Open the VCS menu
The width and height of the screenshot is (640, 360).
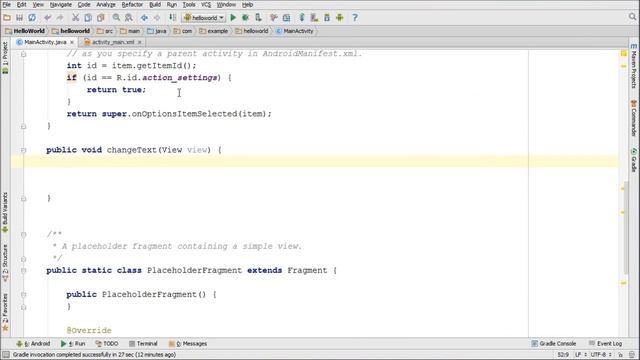coord(206,4)
